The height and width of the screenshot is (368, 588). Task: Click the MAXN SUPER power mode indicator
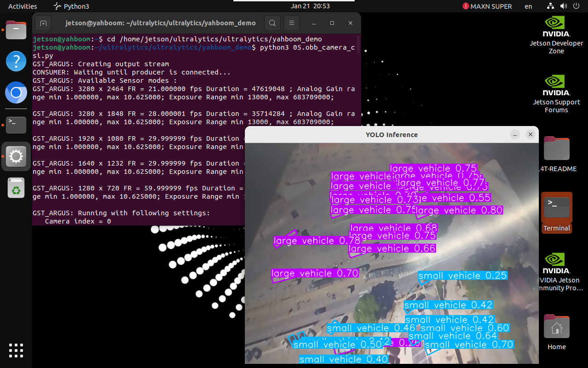(x=487, y=6)
